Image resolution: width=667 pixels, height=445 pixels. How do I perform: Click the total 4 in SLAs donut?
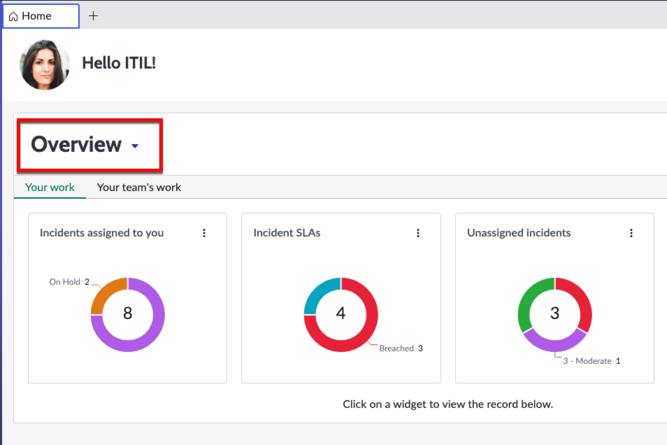[341, 313]
